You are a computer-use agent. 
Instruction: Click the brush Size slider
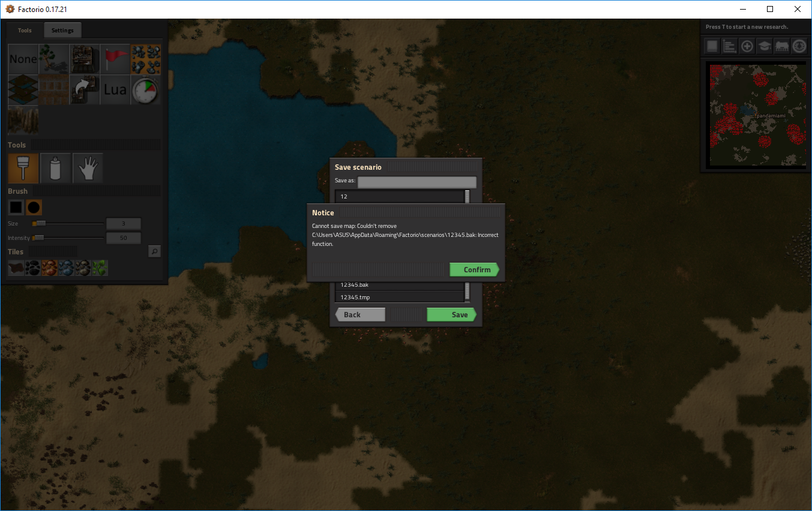coord(68,224)
